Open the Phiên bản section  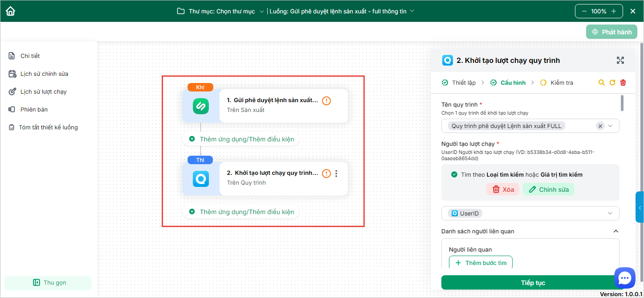34,109
